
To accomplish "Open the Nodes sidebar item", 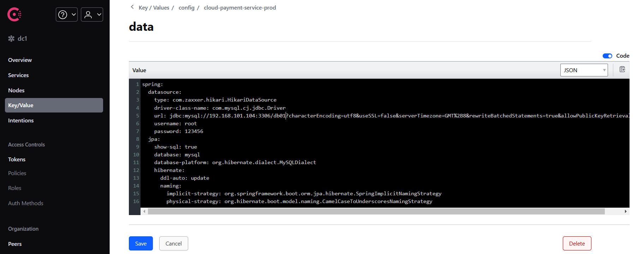I will [16, 91].
